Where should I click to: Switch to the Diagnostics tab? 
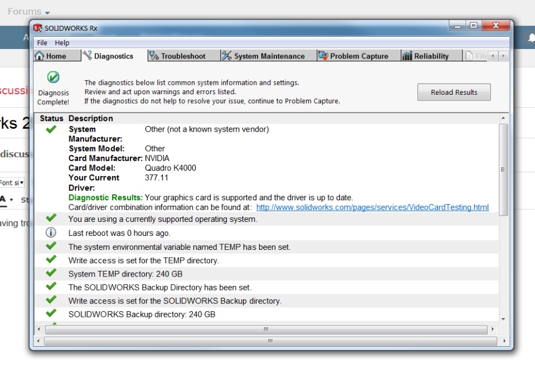coord(114,56)
